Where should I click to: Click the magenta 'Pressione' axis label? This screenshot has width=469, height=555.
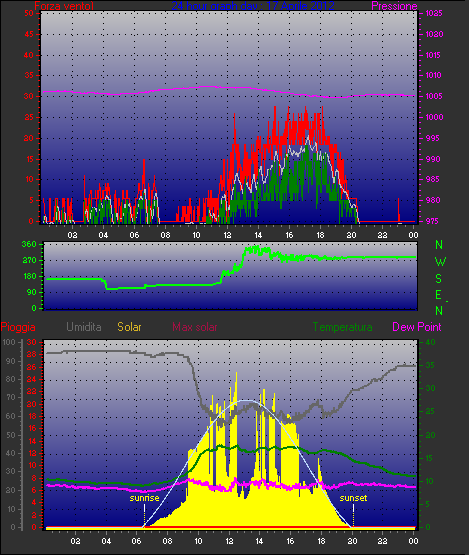coord(394,6)
